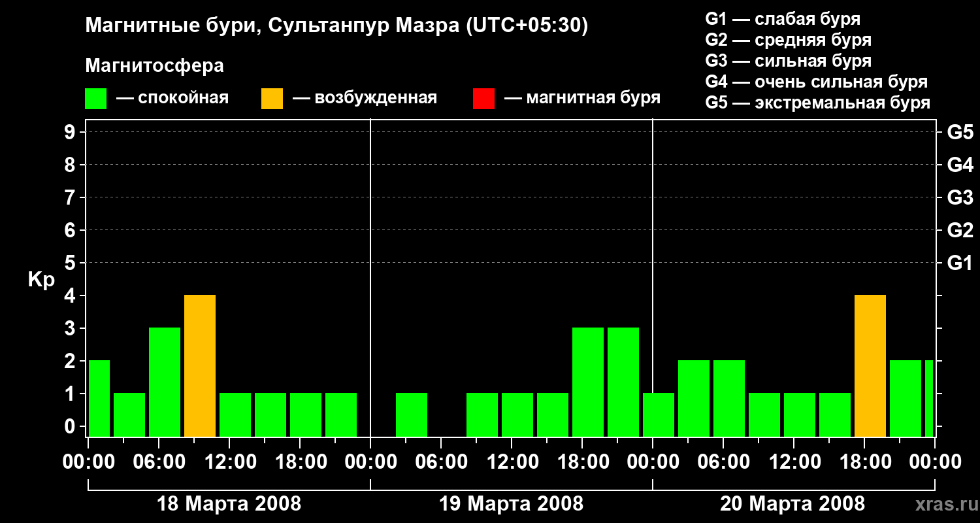The width and height of the screenshot is (980, 523).
Task: Click 'G4 — очень сильная буря' legend line
Action: (816, 82)
